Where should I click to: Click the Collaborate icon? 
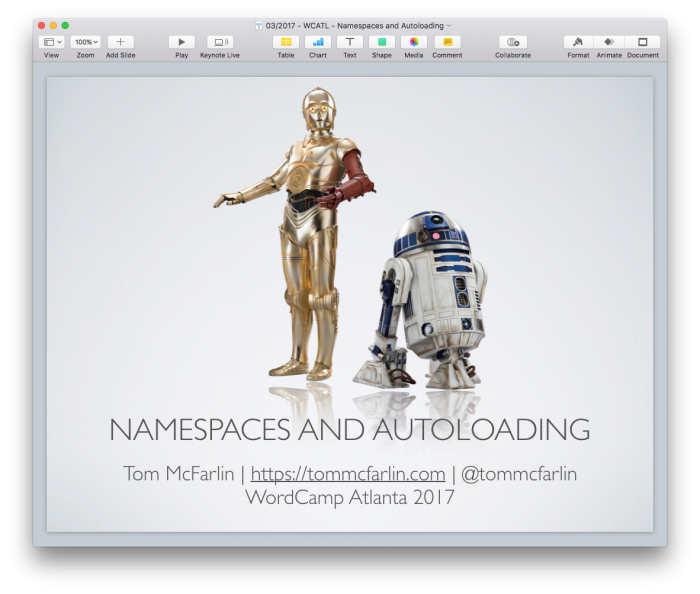(x=513, y=42)
